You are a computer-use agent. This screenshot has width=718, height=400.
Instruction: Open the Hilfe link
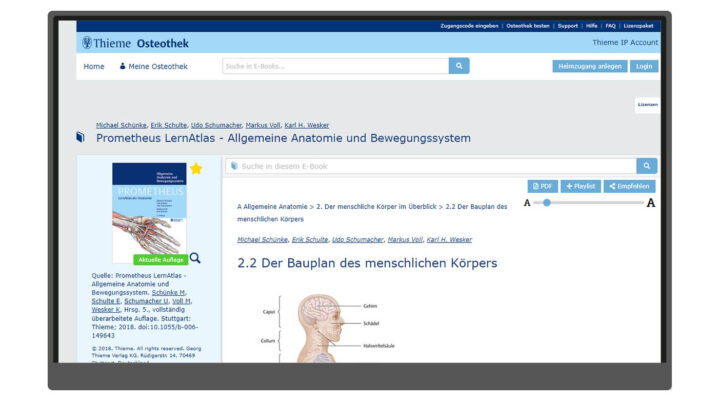point(592,26)
